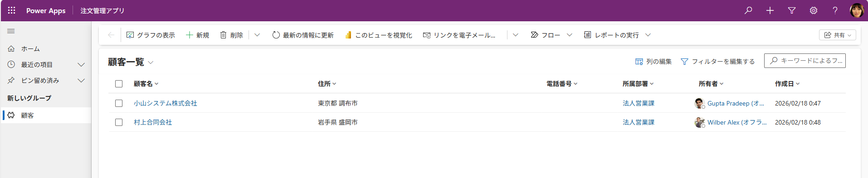Create a new record with 新規
The width and height of the screenshot is (868, 178).
[198, 35]
